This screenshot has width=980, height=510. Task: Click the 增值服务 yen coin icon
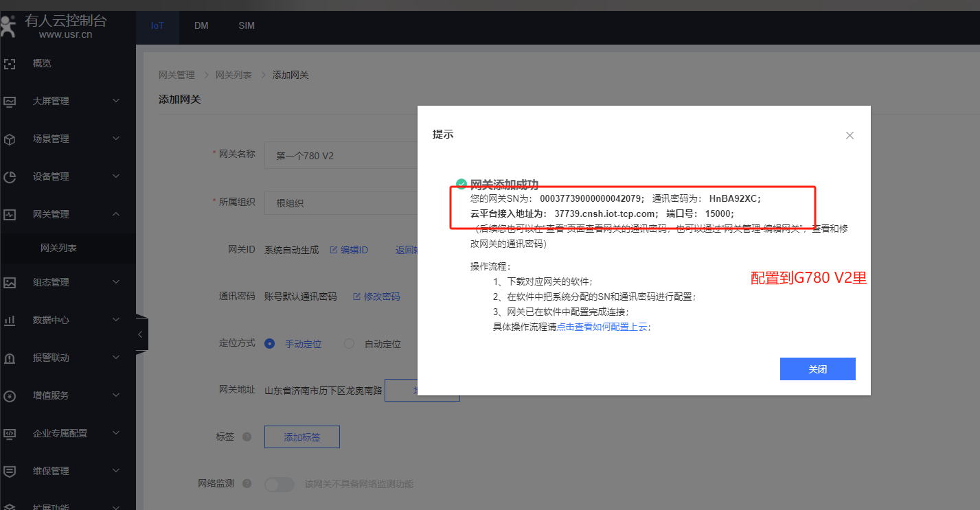click(10, 395)
